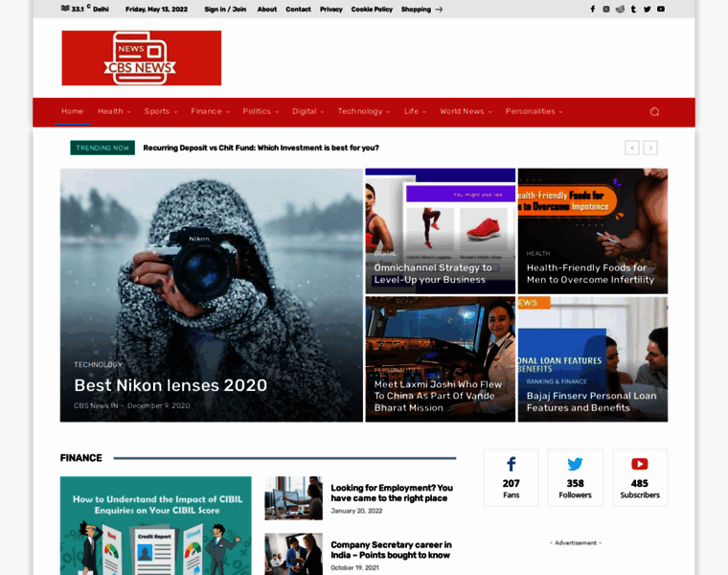Screen dimensions: 728x575
Task: Click the date Friday, May 13, 2022
Action: tap(156, 10)
